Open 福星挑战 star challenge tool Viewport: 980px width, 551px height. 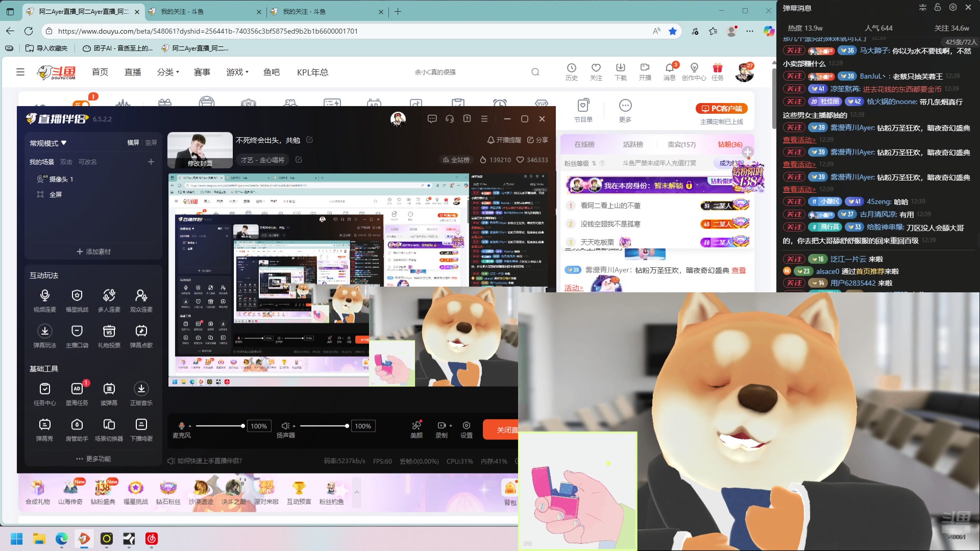click(x=77, y=296)
